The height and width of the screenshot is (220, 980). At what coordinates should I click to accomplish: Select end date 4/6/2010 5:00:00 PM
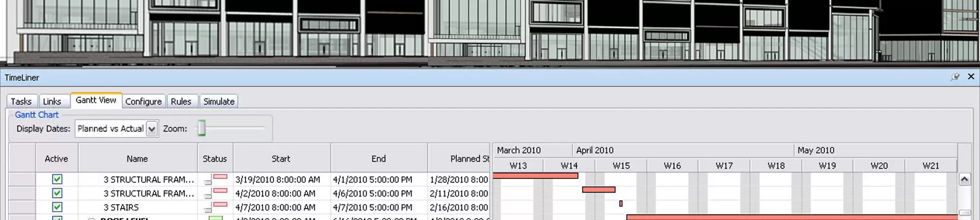(x=373, y=193)
